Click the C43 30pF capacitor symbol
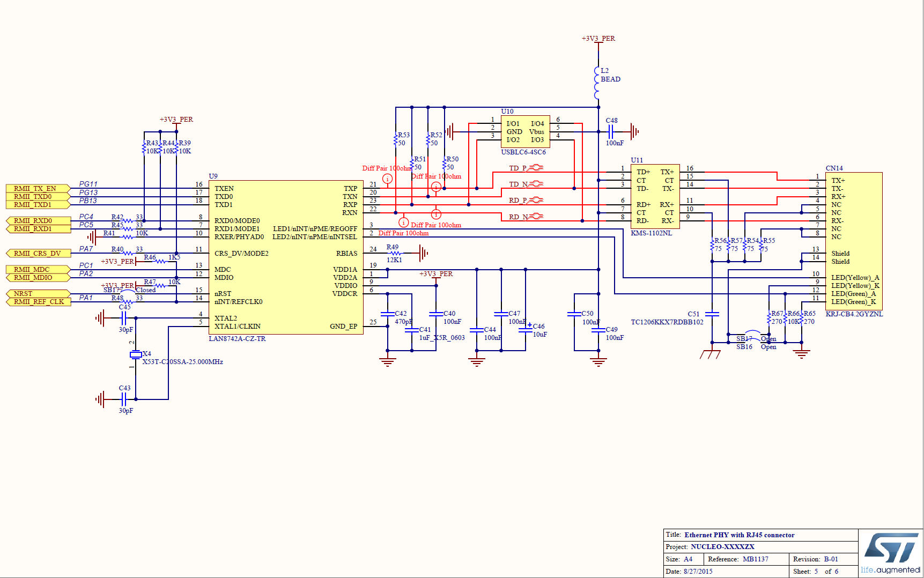Image resolution: width=924 pixels, height=578 pixels. pyautogui.click(x=124, y=399)
